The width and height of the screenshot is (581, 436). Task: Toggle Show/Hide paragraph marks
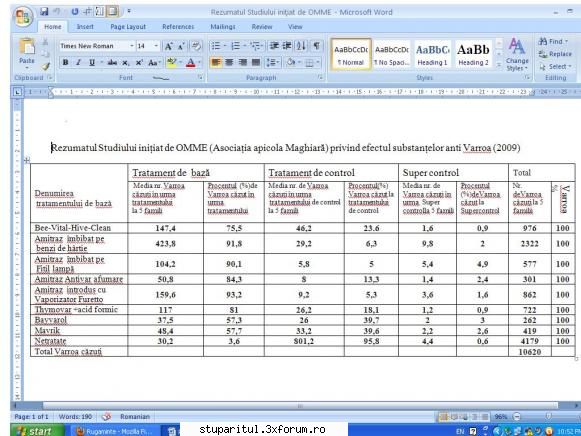(x=316, y=46)
